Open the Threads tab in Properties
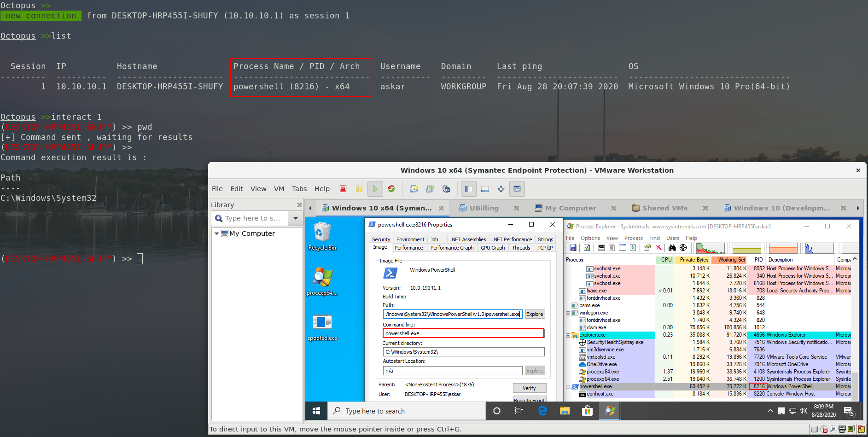Screen dimensions: 868x437 click(x=521, y=248)
